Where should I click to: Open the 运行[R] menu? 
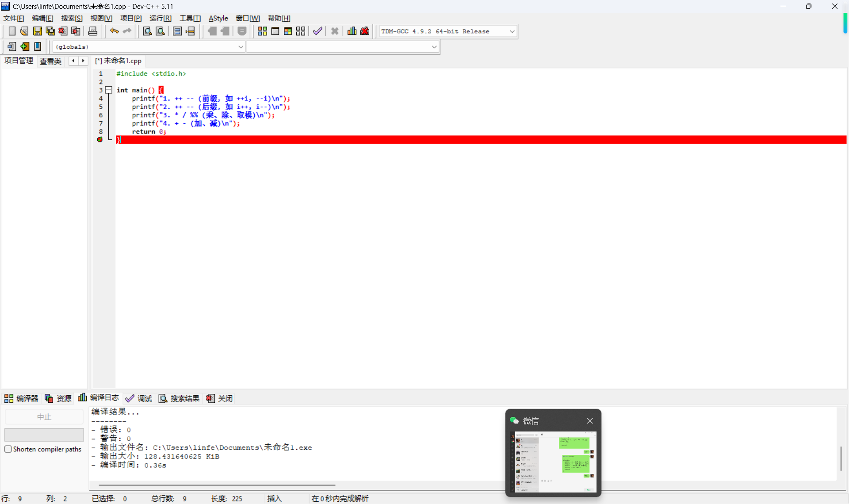point(160,18)
